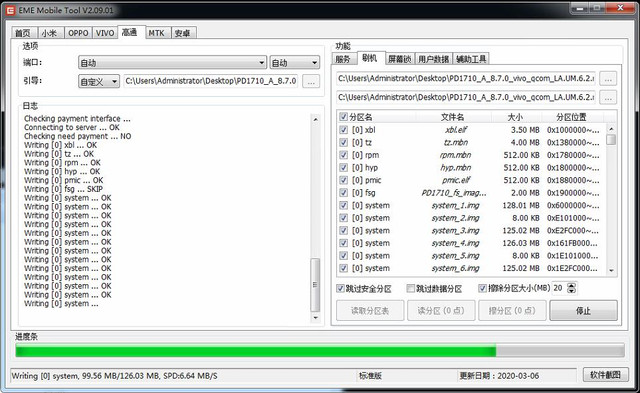
Task: Browse for the second firmware path
Action: (608, 98)
